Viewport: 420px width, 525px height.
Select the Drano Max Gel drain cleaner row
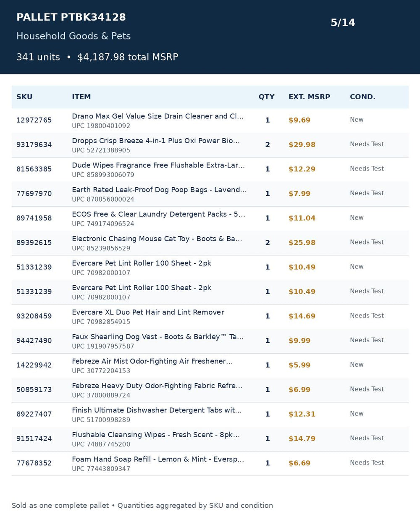(x=210, y=121)
